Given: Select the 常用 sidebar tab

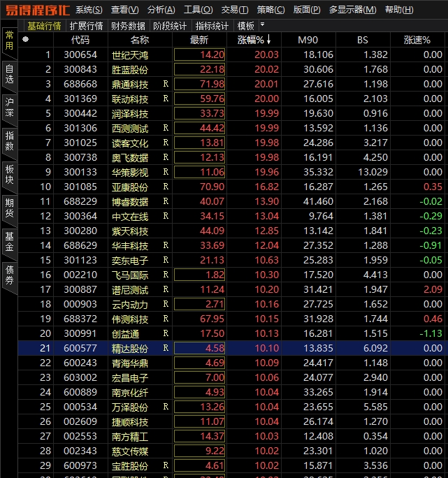Looking at the screenshot, I should coord(10,41).
